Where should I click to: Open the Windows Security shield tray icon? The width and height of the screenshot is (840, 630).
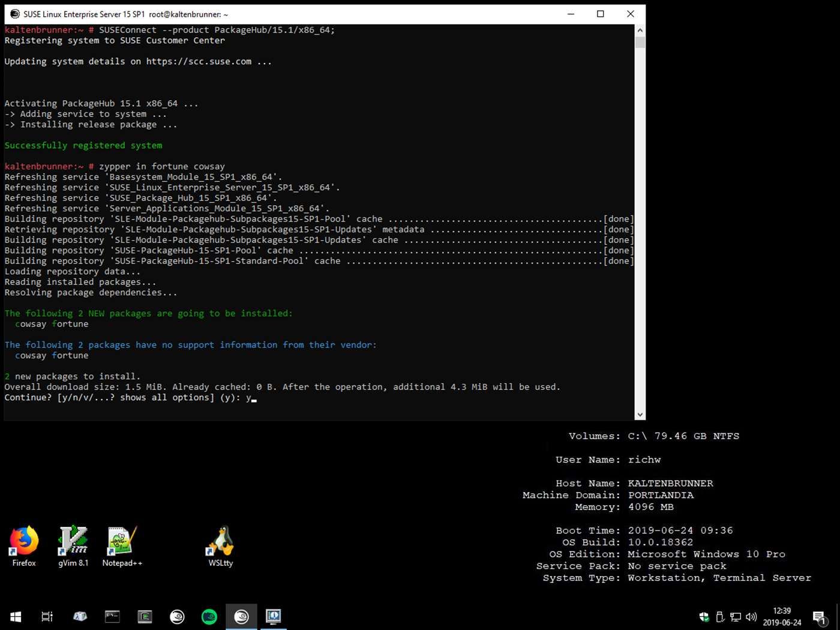tap(704, 617)
